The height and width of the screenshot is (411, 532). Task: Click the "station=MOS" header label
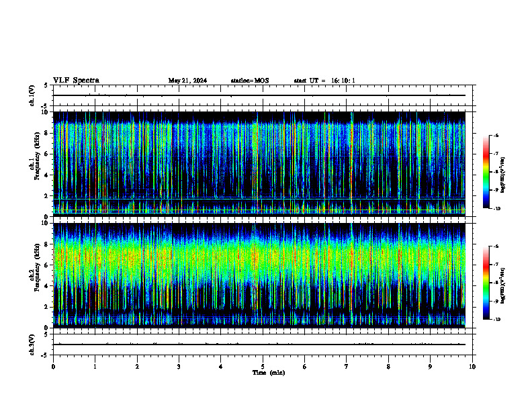click(x=250, y=81)
